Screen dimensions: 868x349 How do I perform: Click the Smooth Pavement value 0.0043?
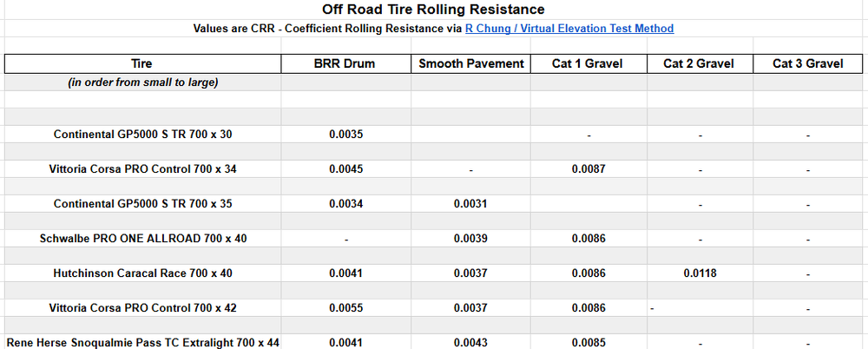pyautogui.click(x=470, y=343)
